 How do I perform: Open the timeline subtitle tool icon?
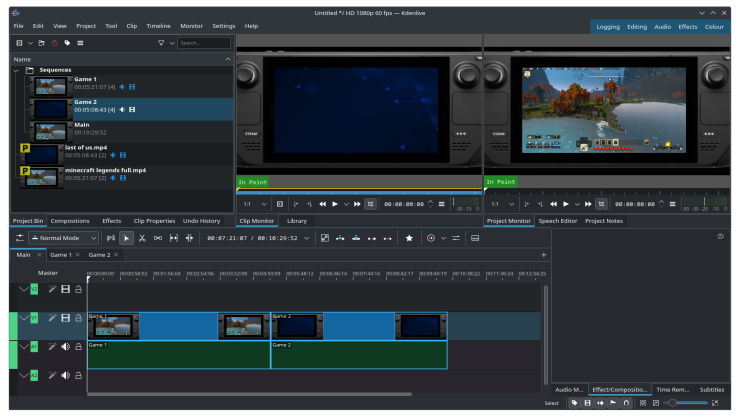tap(475, 238)
